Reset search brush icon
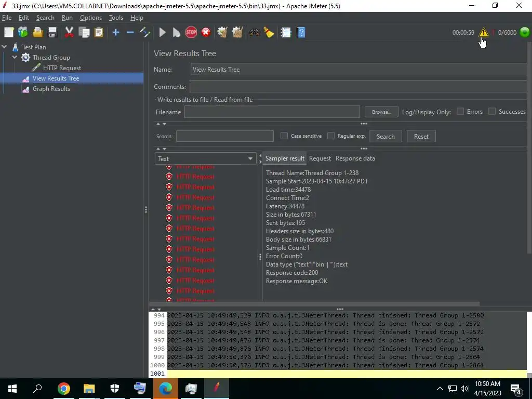 [x=269, y=33]
